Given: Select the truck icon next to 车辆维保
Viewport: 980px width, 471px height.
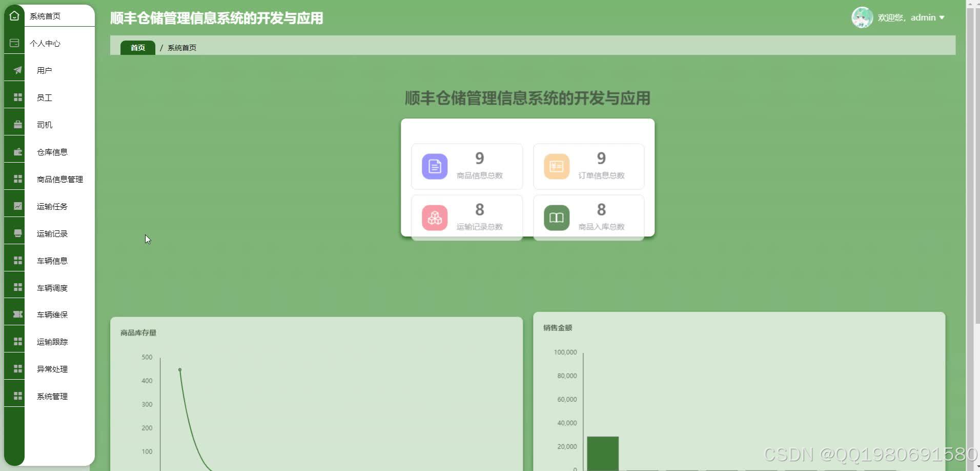Looking at the screenshot, I should coord(17,315).
